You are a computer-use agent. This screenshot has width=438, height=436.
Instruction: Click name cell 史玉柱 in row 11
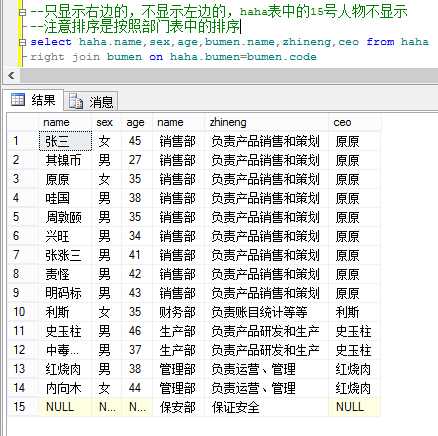click(x=65, y=331)
